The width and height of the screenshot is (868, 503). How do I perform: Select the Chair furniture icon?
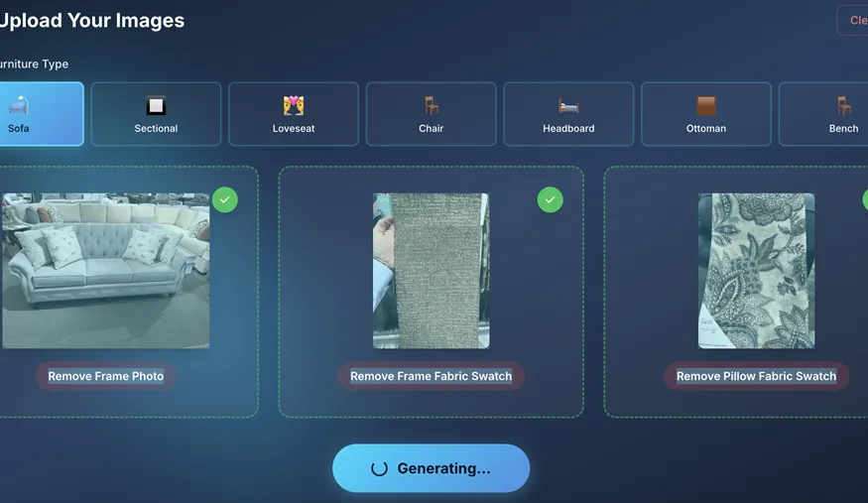pos(431,105)
